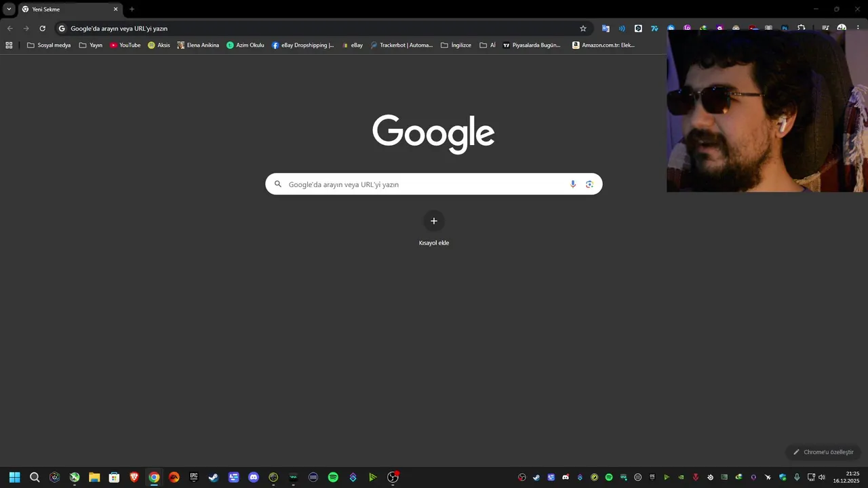Screen dimensions: 868x488
Task: Click the white square extension icon
Action: [638, 28]
